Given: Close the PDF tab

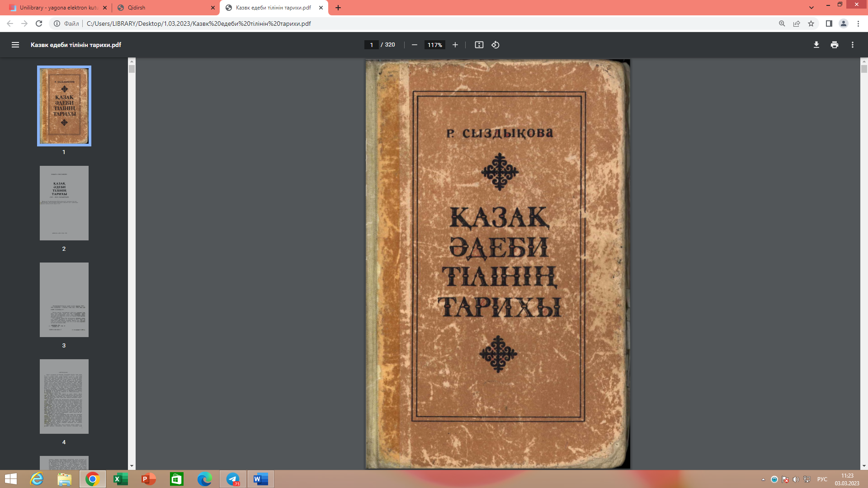Looking at the screenshot, I should click(321, 8).
